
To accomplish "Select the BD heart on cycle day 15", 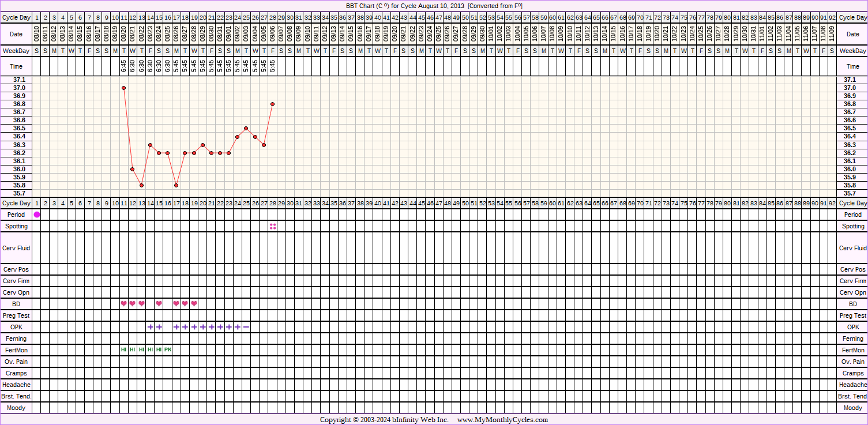I will click(x=159, y=304).
